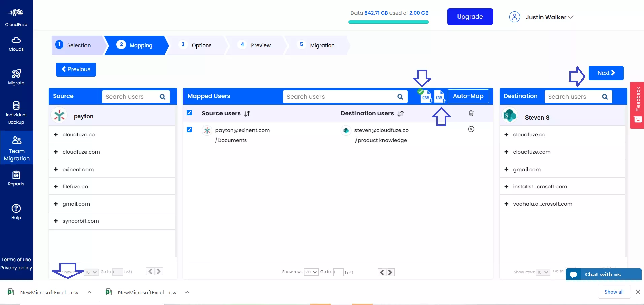Click the data usage progress bar
Screen dimensions: 644x305
[x=388, y=22]
